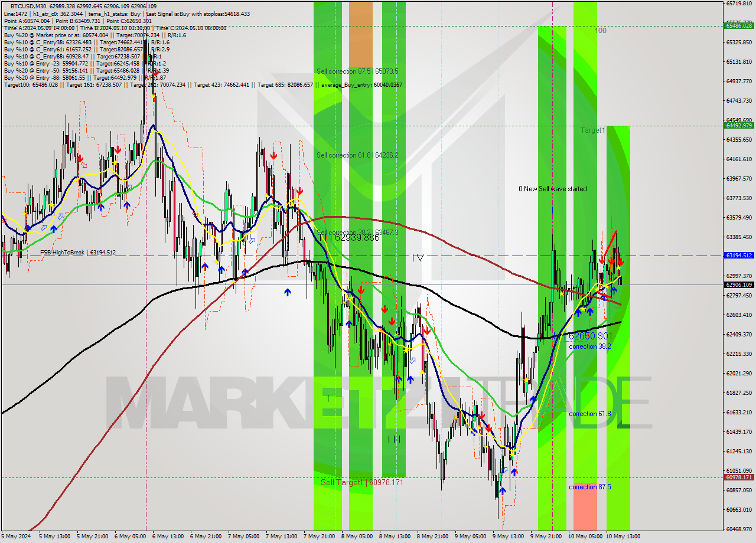Select the green 65486.028 price tag
The height and width of the screenshot is (543, 756).
738,25
